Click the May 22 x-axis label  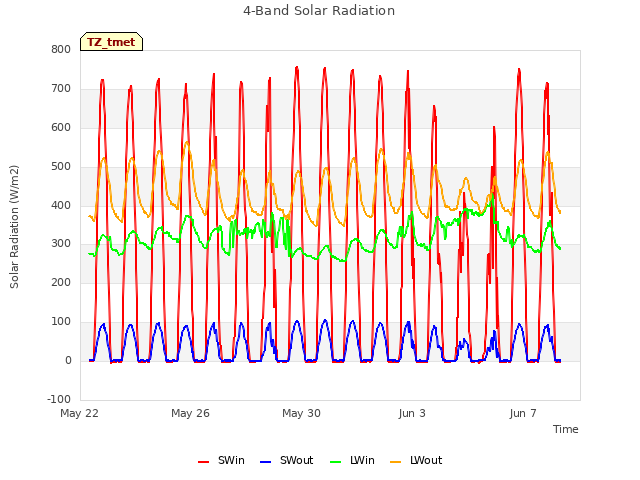tap(80, 413)
